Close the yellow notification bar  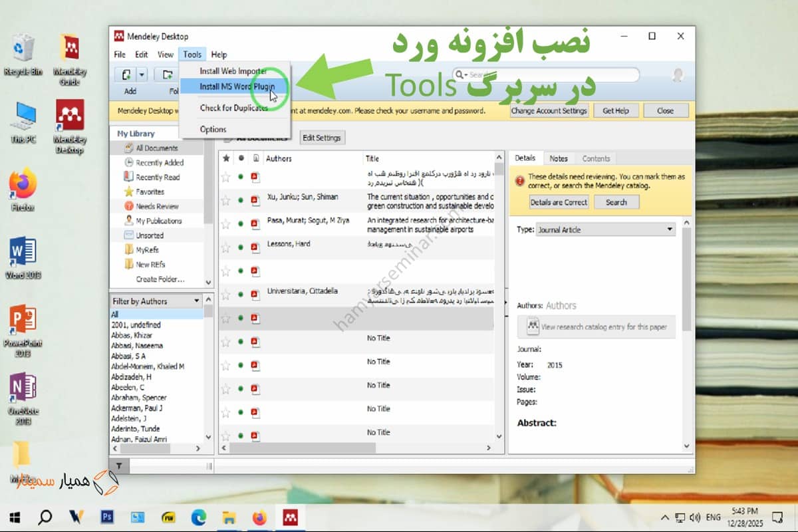(x=665, y=111)
